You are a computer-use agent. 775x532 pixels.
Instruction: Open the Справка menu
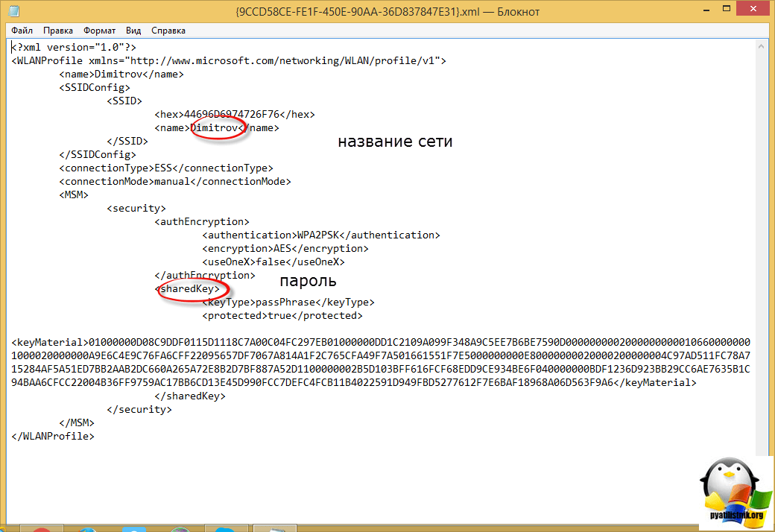point(168,31)
